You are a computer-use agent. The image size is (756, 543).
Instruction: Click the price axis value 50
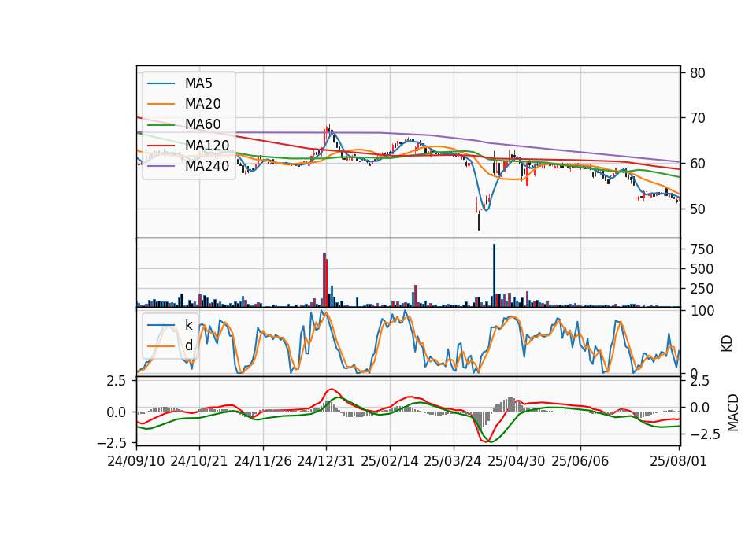(697, 209)
